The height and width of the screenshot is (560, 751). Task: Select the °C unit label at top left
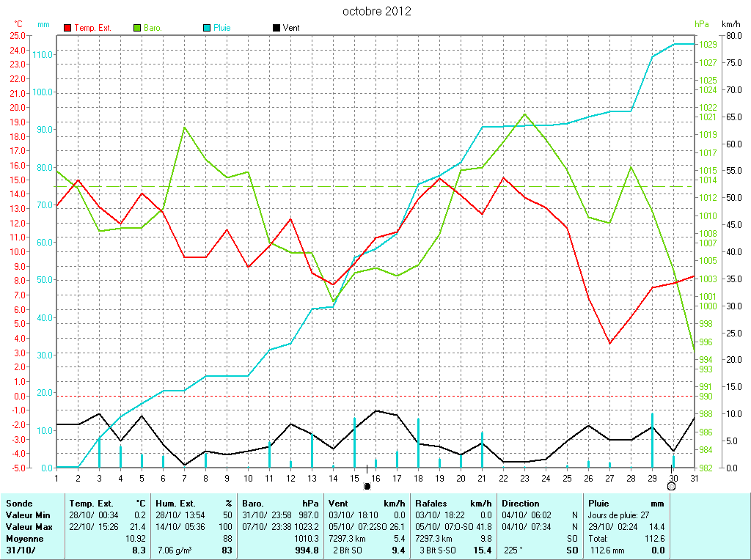pyautogui.click(x=18, y=24)
